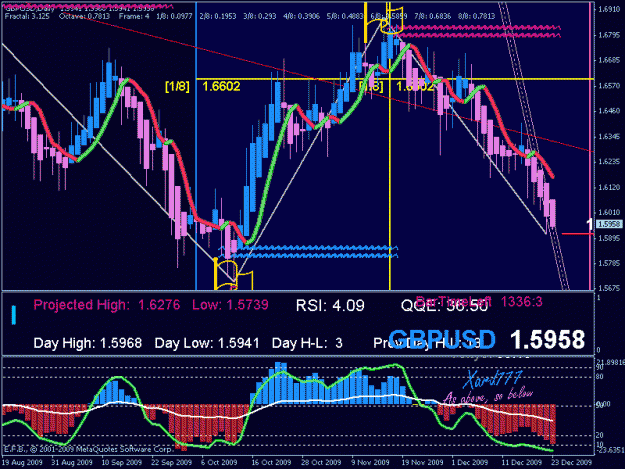
Task: Click the 'Projected High: 1.6276' readout
Action: coord(107,305)
